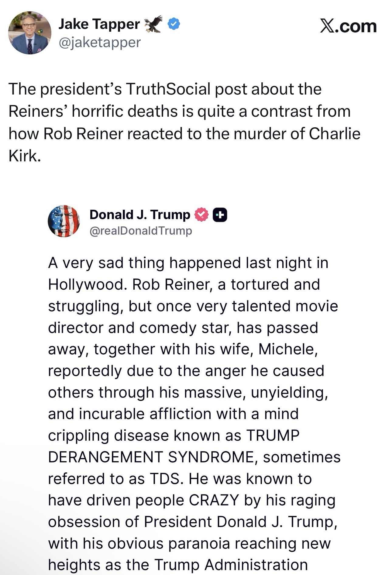Open the @jaketapper handle
The width and height of the screenshot is (392, 575).
click(100, 42)
